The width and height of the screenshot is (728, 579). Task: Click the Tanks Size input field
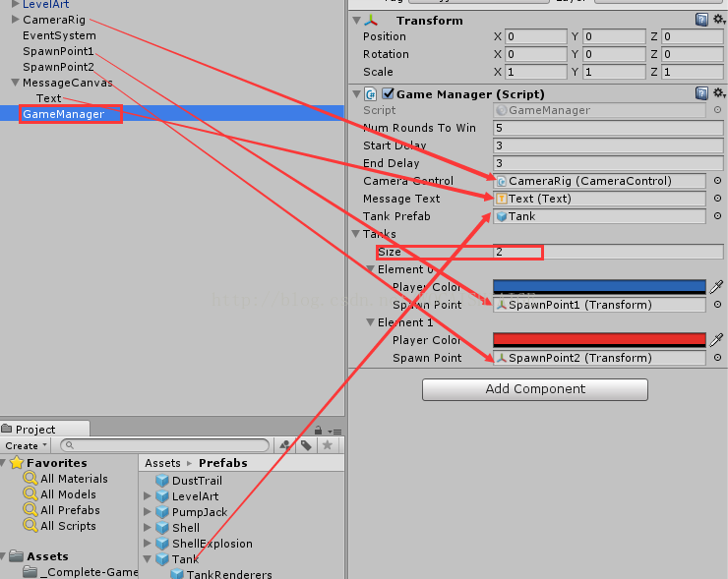tap(608, 252)
